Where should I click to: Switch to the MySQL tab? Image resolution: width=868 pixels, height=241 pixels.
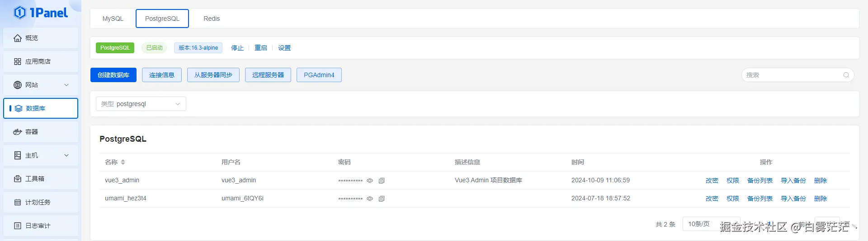click(x=113, y=19)
